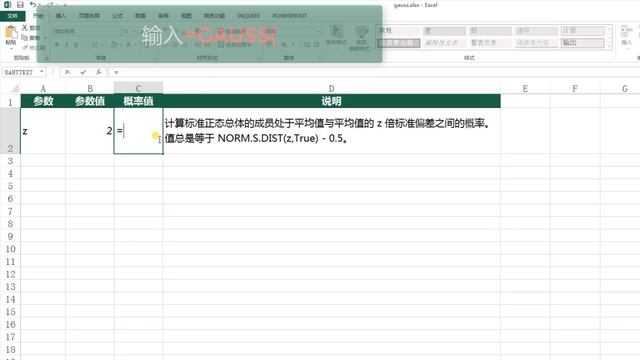The image size is (640, 360).
Task: Select column E header
Action: point(525,89)
